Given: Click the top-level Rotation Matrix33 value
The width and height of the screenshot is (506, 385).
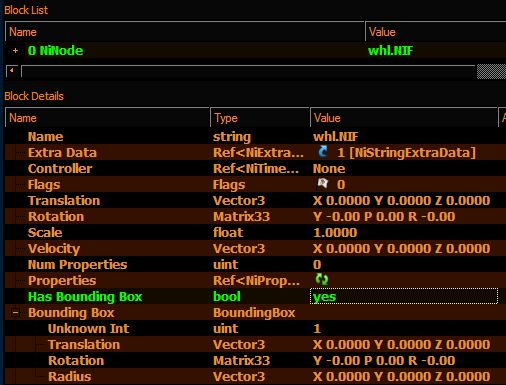Looking at the screenshot, I should coord(384,217).
